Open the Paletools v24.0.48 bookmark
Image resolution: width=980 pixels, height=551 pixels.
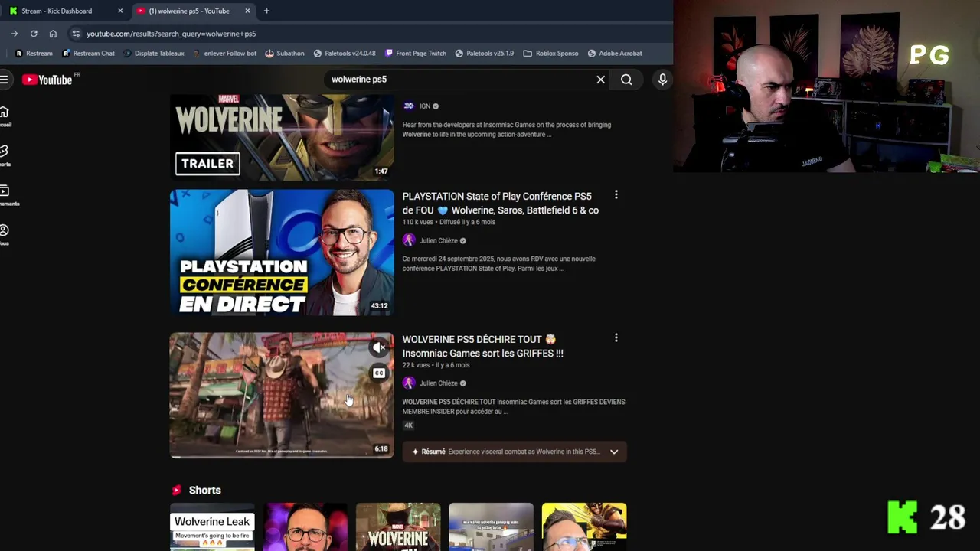pos(345,54)
